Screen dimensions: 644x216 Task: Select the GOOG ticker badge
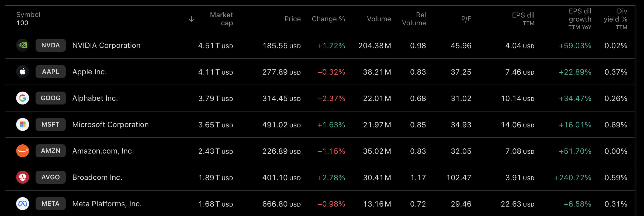click(x=51, y=98)
